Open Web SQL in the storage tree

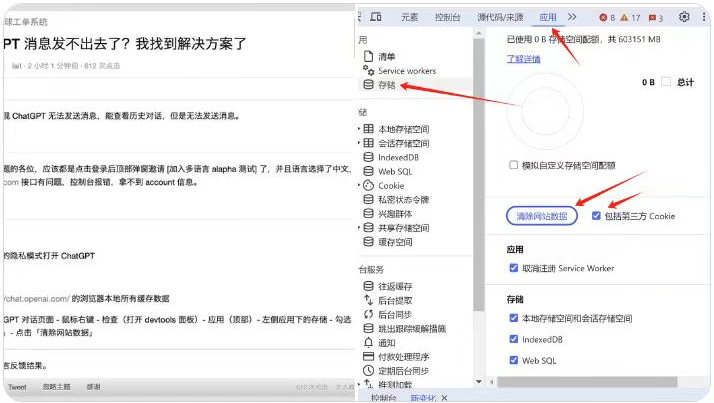point(395,171)
